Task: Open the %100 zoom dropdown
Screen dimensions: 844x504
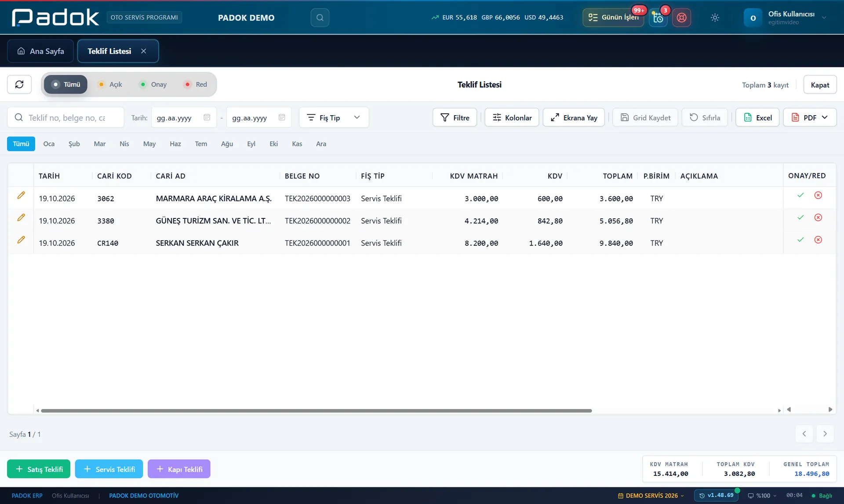Action: [762, 496]
